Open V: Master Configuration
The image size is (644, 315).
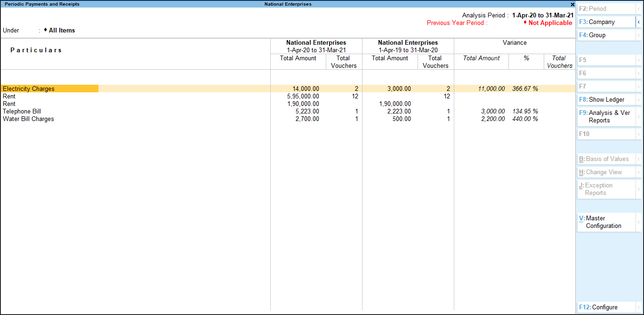(607, 222)
